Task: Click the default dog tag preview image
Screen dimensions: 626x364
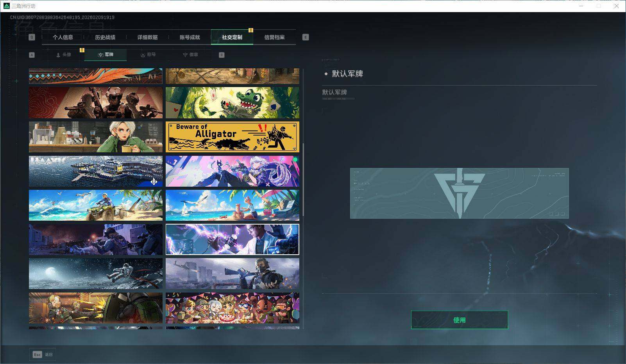Action: (460, 193)
